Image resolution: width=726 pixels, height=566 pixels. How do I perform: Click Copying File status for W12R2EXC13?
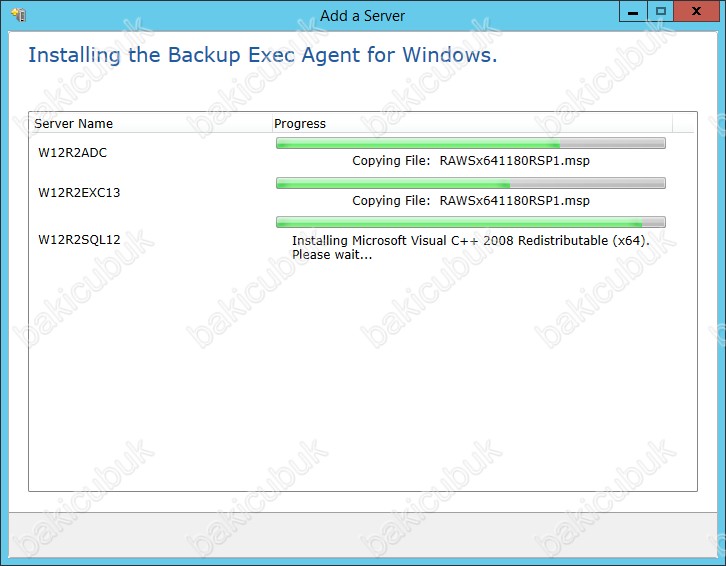[x=471, y=201]
